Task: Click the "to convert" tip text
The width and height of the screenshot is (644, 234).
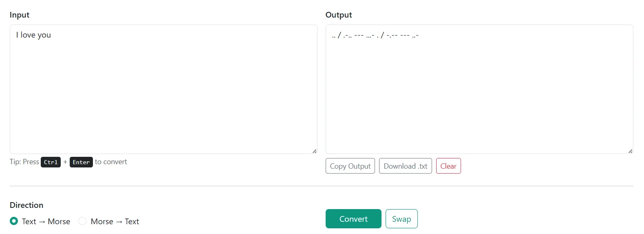Action: point(111,162)
